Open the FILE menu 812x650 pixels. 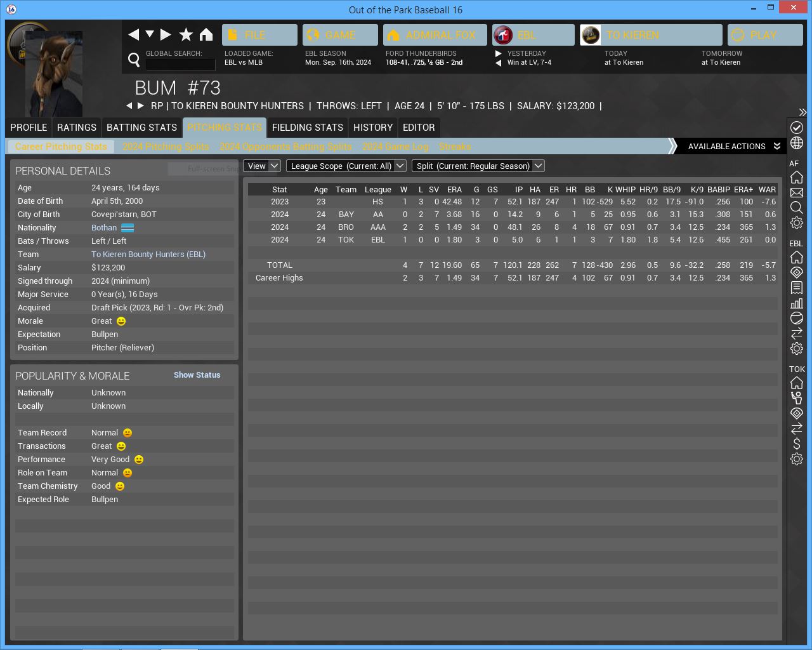click(259, 35)
